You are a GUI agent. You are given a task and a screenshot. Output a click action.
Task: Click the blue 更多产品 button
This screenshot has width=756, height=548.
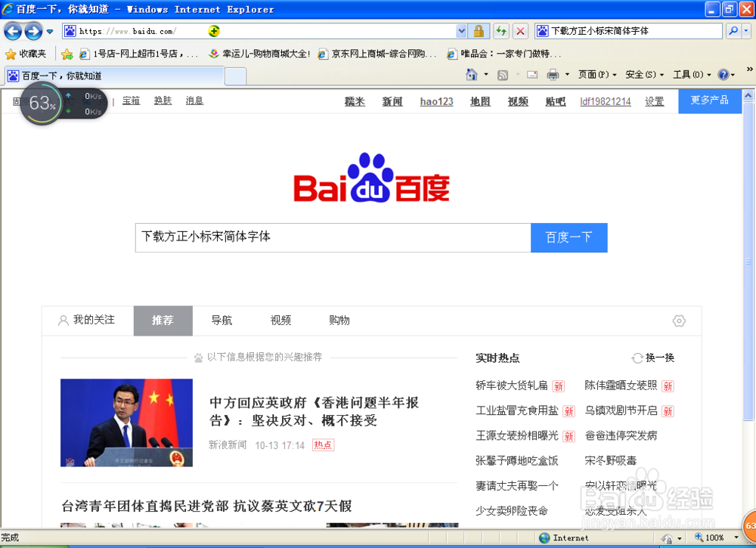[709, 101]
